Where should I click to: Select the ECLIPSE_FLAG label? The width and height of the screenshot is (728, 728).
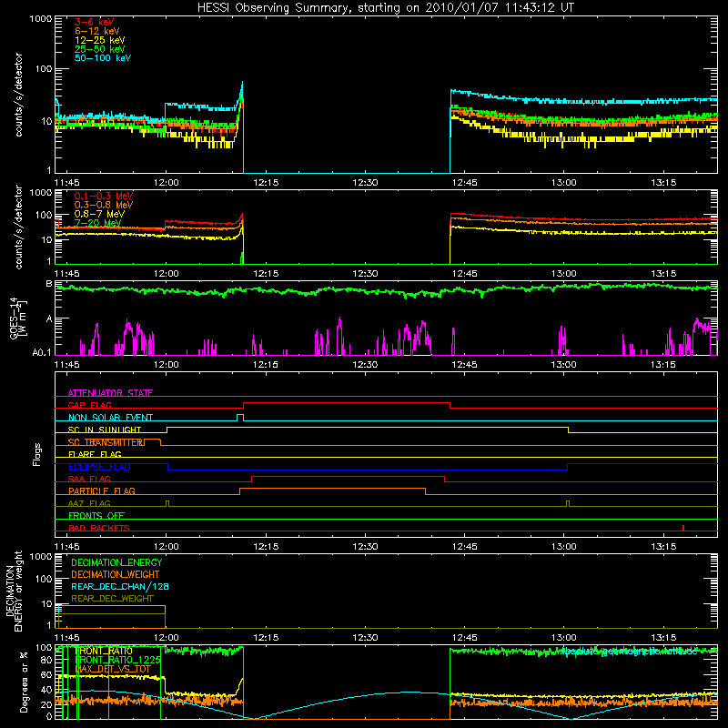[99, 467]
